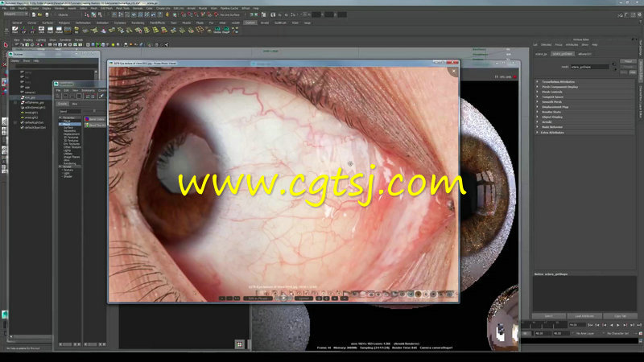
Task: Select camera1 in the Outliner
Action: [30, 93]
